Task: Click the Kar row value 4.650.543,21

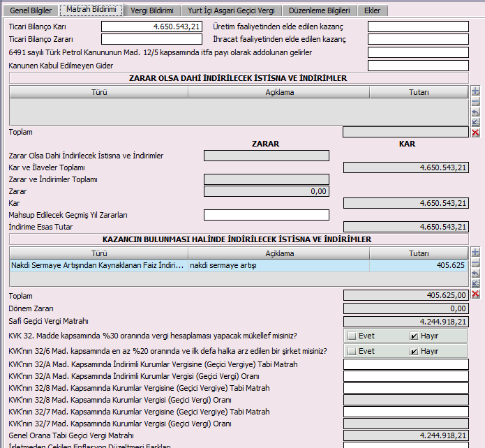Action: tap(406, 203)
